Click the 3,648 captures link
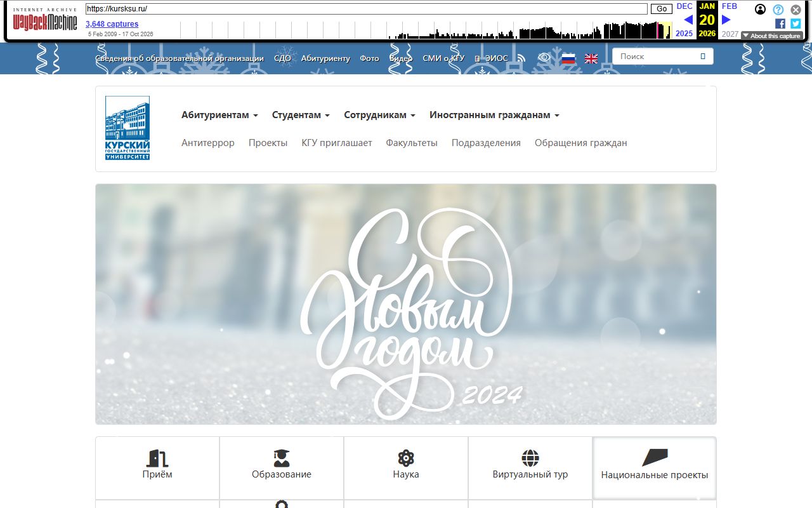 pyautogui.click(x=112, y=24)
